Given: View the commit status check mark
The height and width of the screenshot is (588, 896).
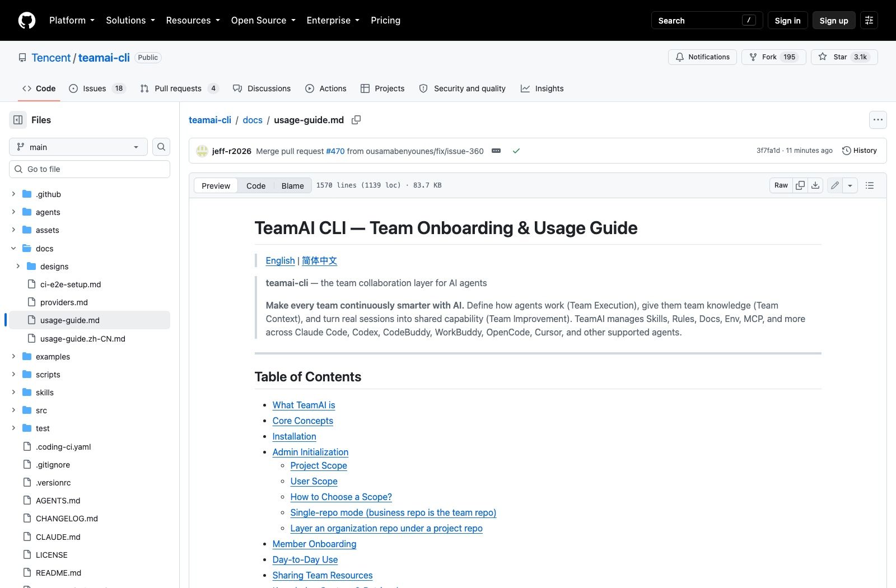Looking at the screenshot, I should 516,151.
